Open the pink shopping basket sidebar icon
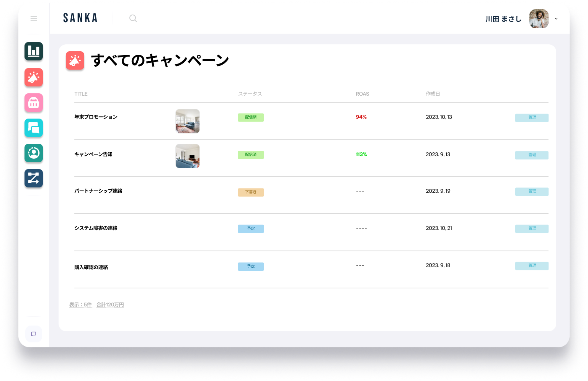The image size is (588, 381). [x=34, y=103]
